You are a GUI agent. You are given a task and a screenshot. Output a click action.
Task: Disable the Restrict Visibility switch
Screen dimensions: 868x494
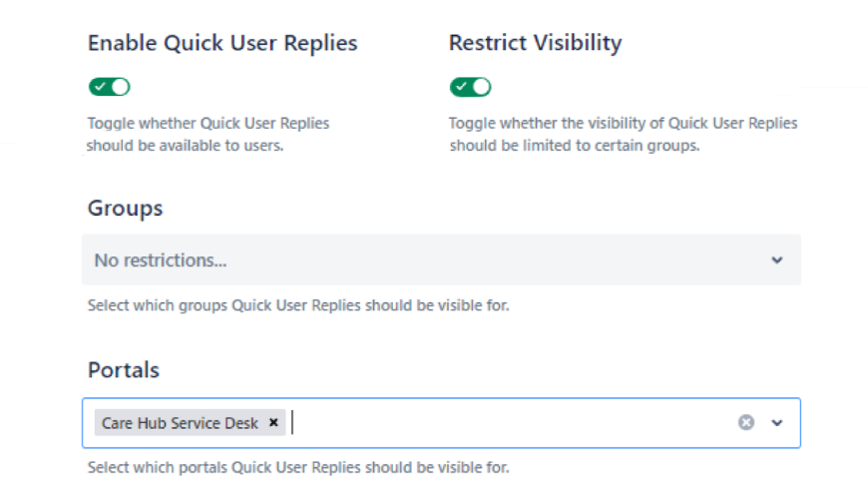(x=471, y=87)
